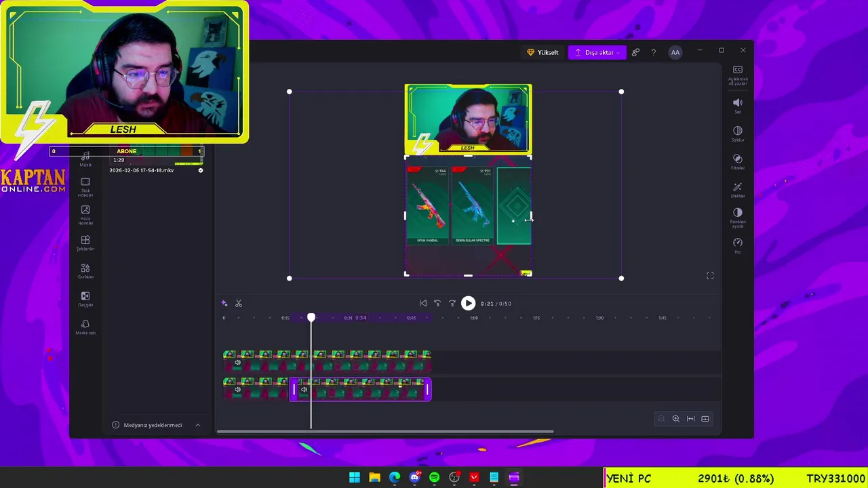Viewport: 868px width, 488px height.
Task: Open Microsoft Edge from the taskbar
Action: click(x=395, y=478)
